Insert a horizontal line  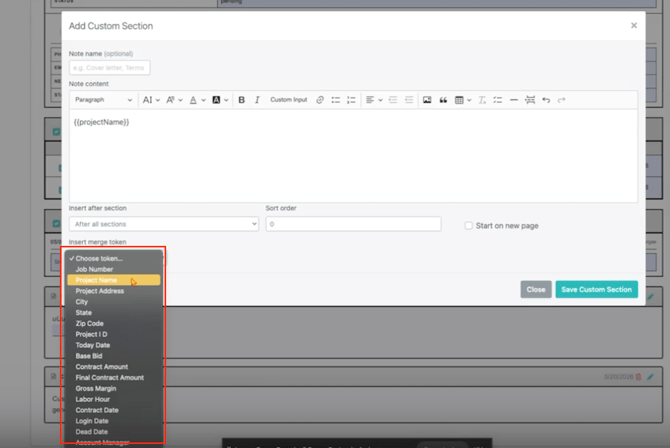pos(514,100)
